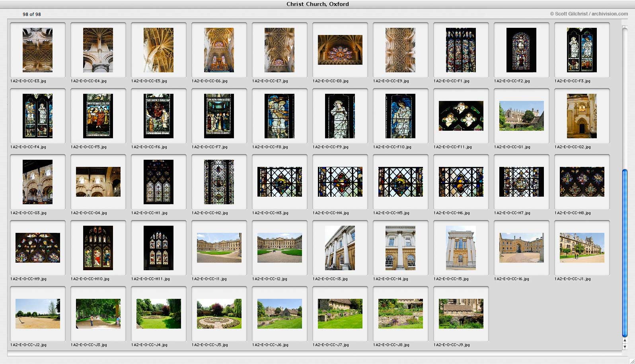The height and width of the screenshot is (364, 635).
Task: Select thumbnail 1A2-E-0-CC-H9.jpg
Action: point(38,248)
